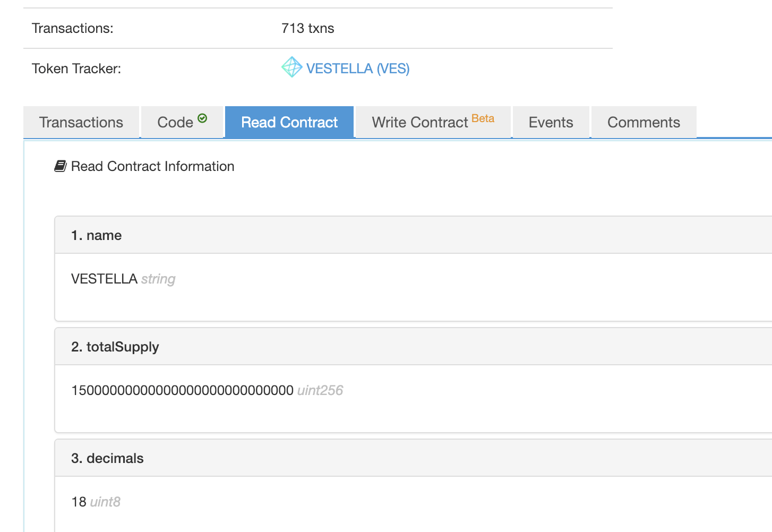Image resolution: width=772 pixels, height=532 pixels.
Task: Click the book icon beside Read Contract Information
Action: coord(61,166)
